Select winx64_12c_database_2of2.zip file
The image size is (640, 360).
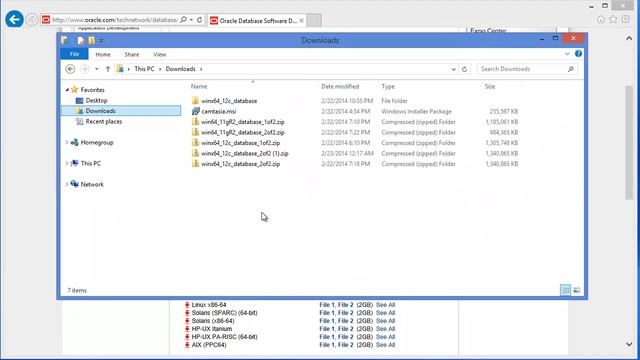coord(240,164)
